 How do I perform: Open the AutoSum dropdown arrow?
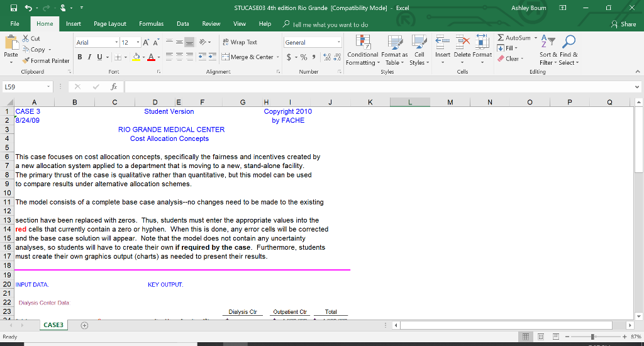536,38
